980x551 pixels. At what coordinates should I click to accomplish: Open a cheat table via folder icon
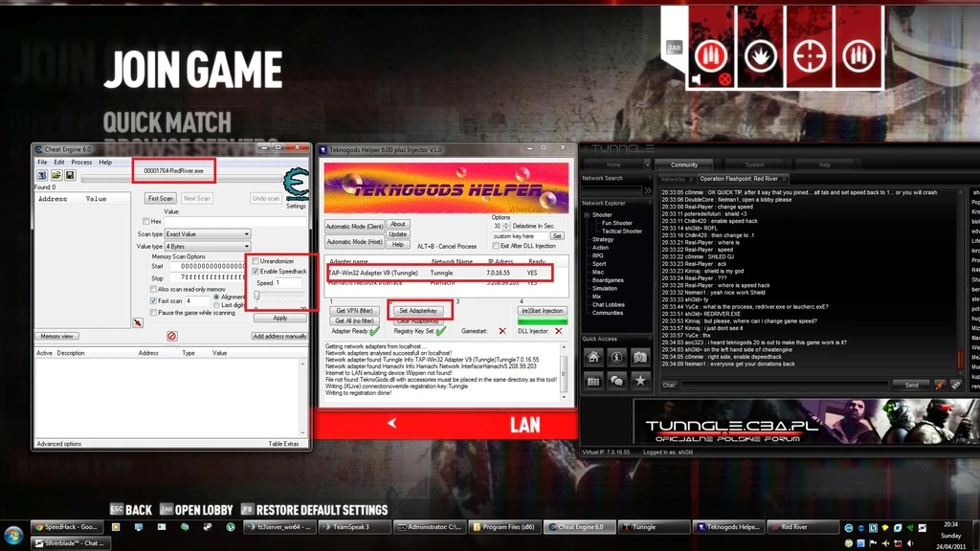[x=56, y=176]
